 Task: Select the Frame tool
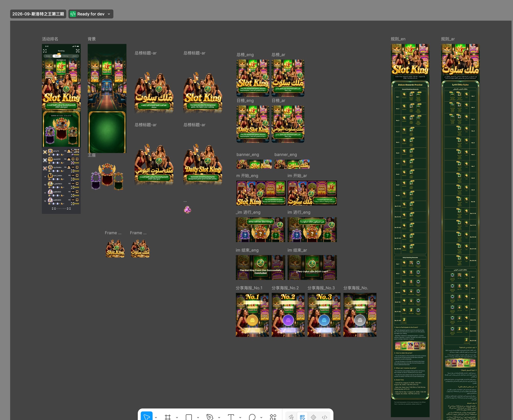168,417
